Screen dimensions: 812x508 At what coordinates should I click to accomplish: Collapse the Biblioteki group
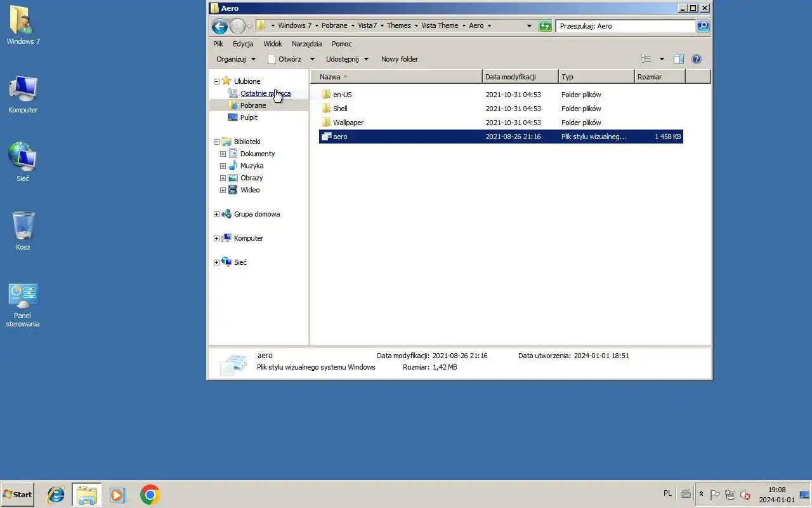coord(216,142)
